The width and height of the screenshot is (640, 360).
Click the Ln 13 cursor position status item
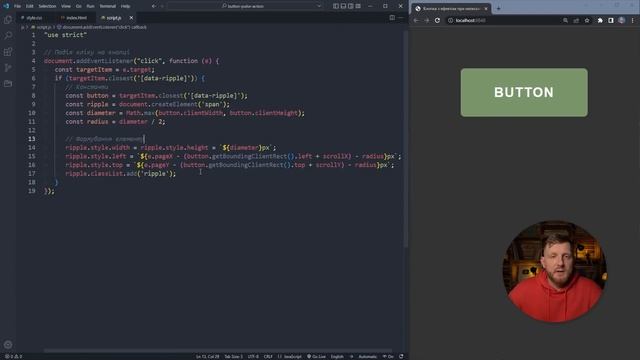click(x=207, y=357)
